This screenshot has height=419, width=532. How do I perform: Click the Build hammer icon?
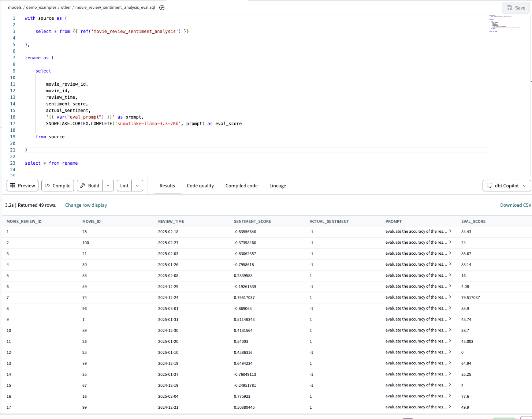tap(83, 186)
